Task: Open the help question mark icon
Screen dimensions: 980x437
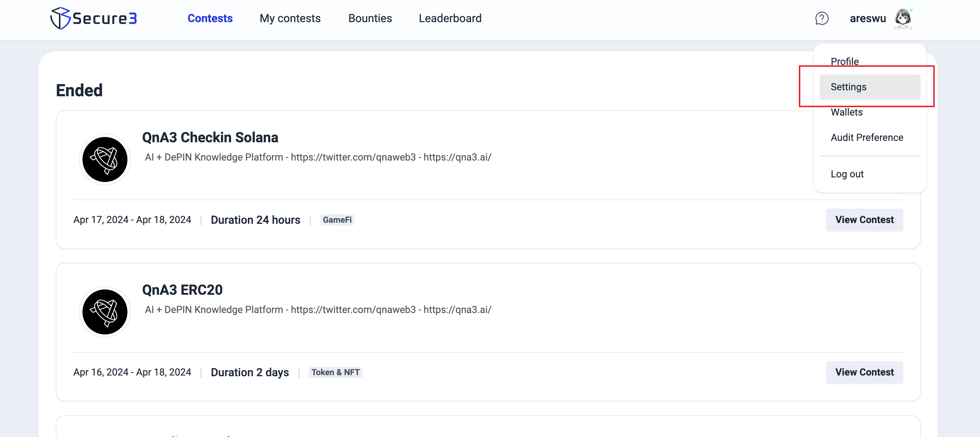Action: click(821, 18)
